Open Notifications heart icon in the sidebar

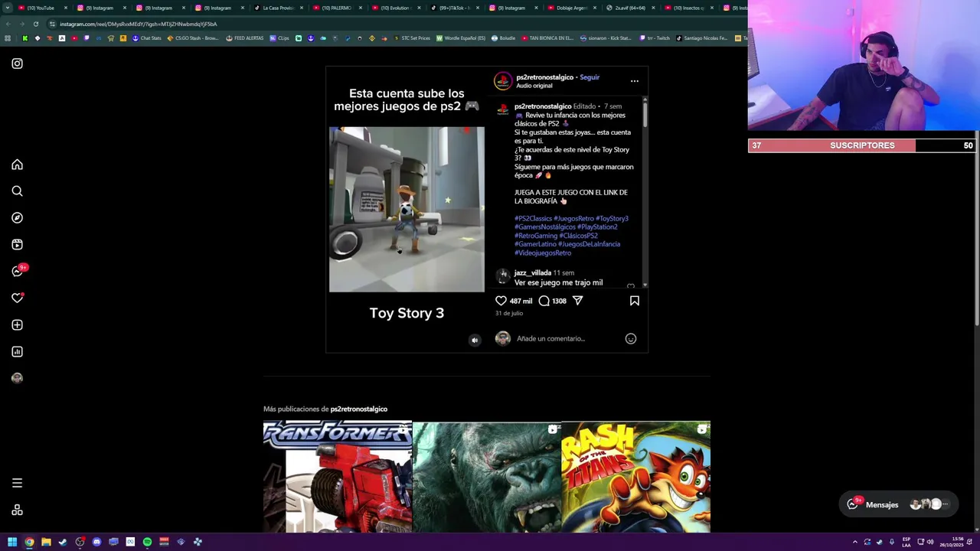17,298
